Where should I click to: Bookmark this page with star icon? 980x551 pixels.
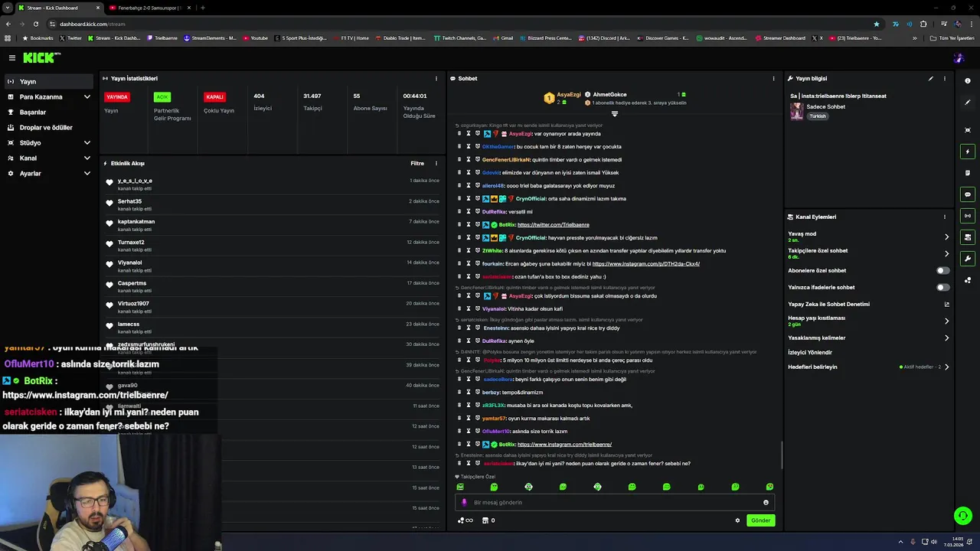[x=877, y=24]
